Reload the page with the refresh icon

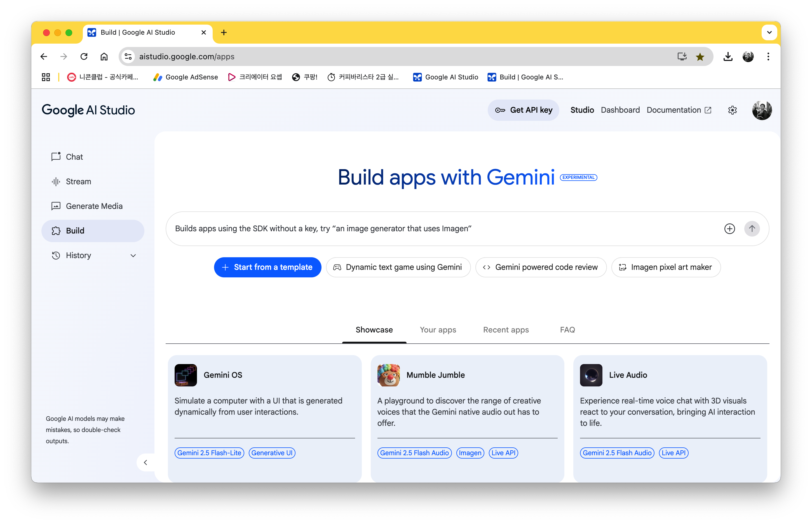[84, 56]
